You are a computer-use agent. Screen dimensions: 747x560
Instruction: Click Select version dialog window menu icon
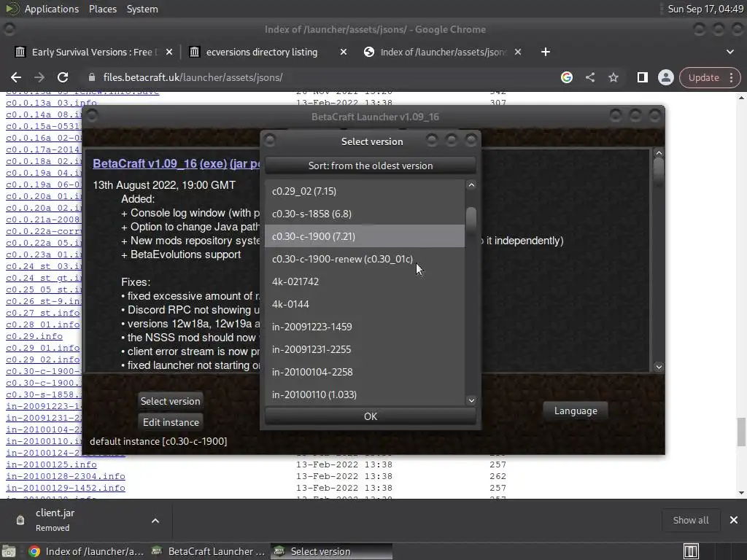[x=270, y=140]
